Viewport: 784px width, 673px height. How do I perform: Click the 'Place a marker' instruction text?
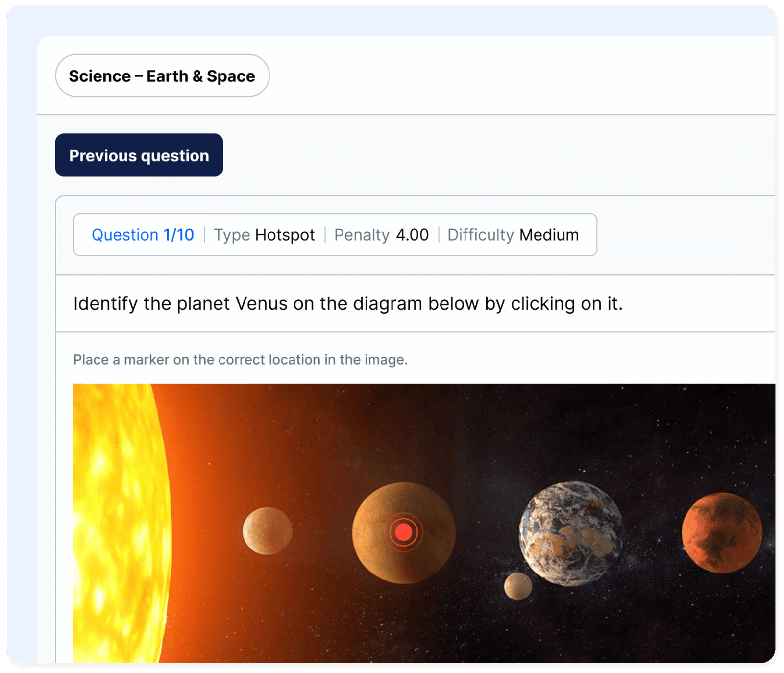(x=240, y=360)
